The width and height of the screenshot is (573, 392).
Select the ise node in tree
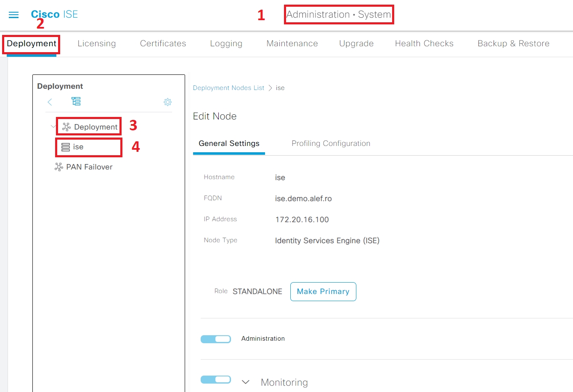(78, 147)
